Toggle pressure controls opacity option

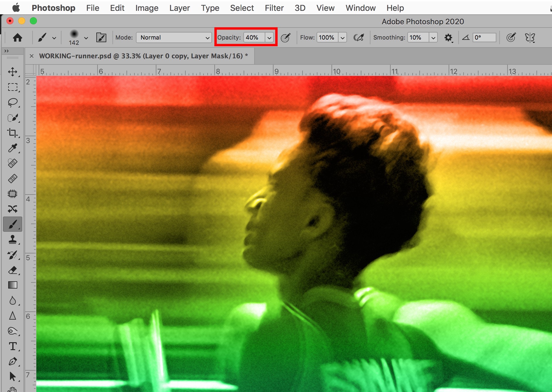[286, 38]
